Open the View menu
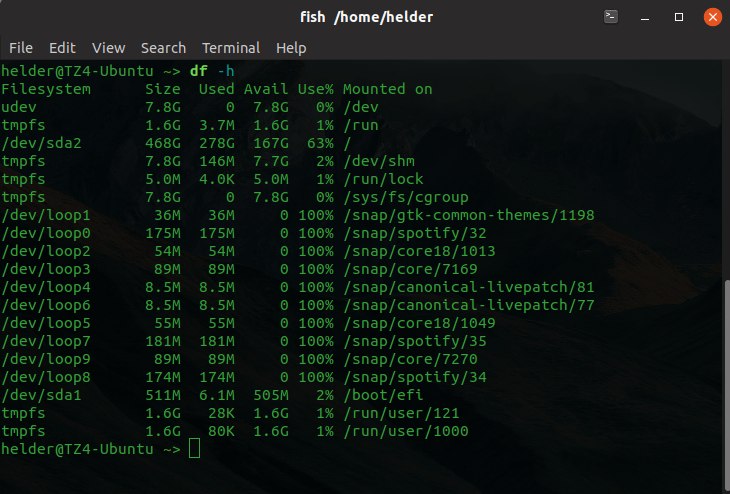Viewport: 730px width, 494px height. tap(108, 47)
